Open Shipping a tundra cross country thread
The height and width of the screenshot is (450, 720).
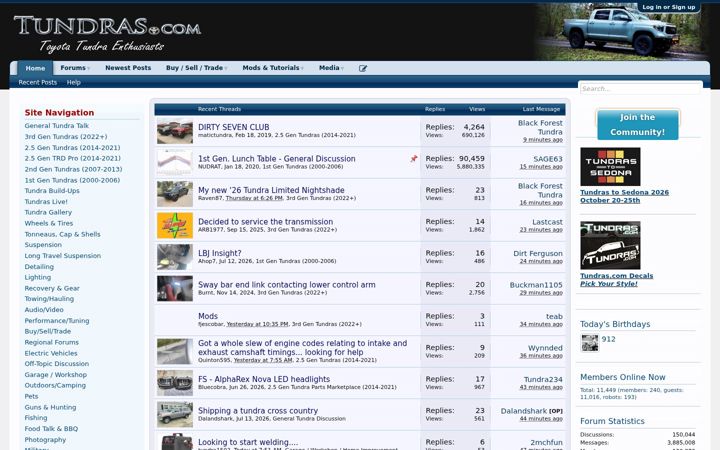pos(258,411)
